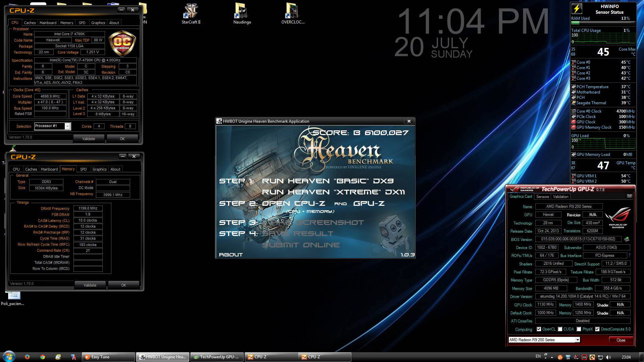Switch to TechPowerUp GPU-Z taskbar button
Image resolution: width=644 pixels, height=362 pixels.
217,357
